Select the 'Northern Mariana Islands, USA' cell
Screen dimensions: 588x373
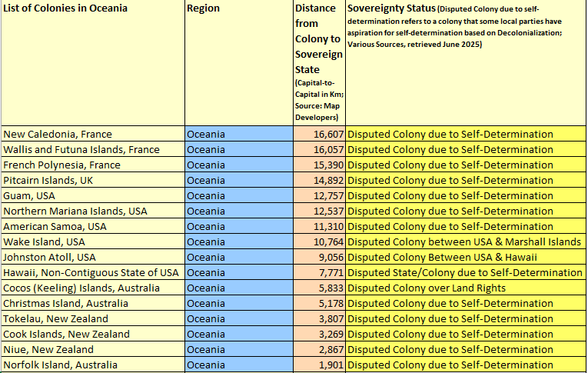click(x=93, y=211)
